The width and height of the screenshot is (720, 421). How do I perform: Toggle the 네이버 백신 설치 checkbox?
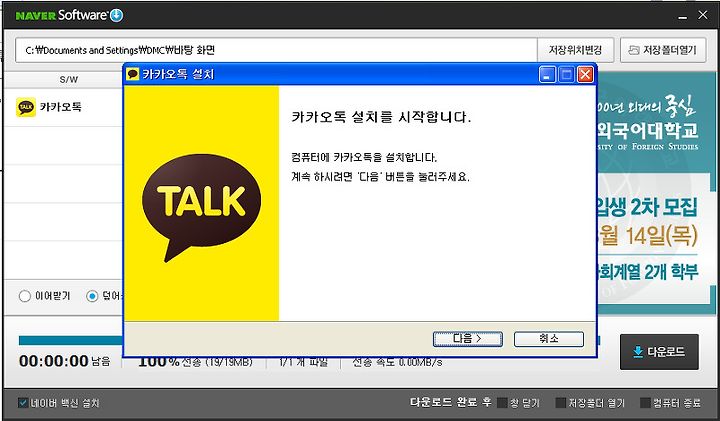coord(23,403)
